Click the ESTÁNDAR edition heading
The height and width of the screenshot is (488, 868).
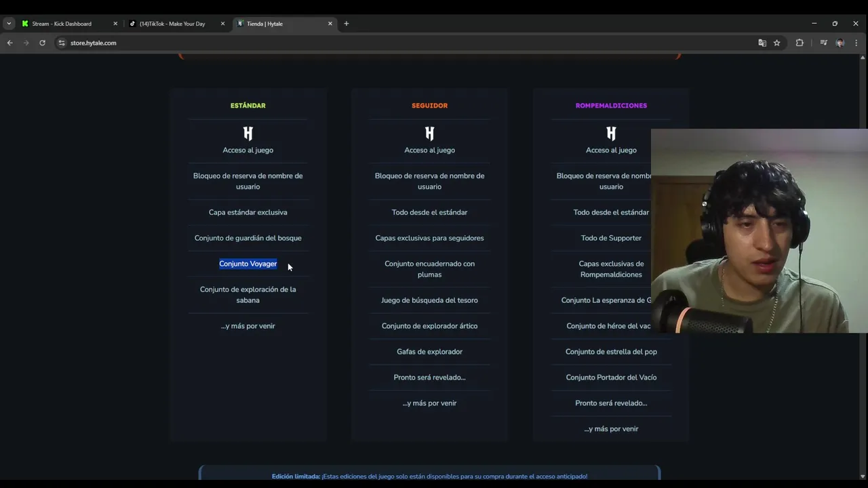tap(248, 106)
